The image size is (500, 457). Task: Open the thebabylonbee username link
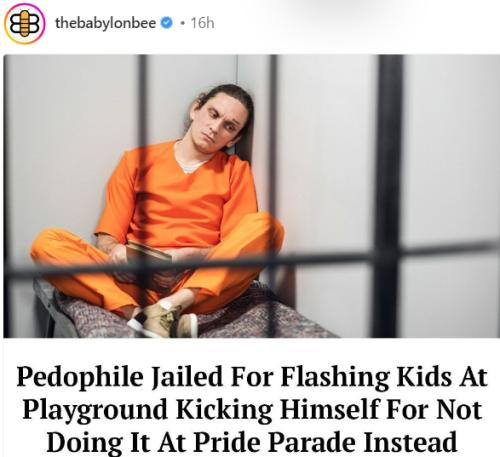tap(105, 23)
